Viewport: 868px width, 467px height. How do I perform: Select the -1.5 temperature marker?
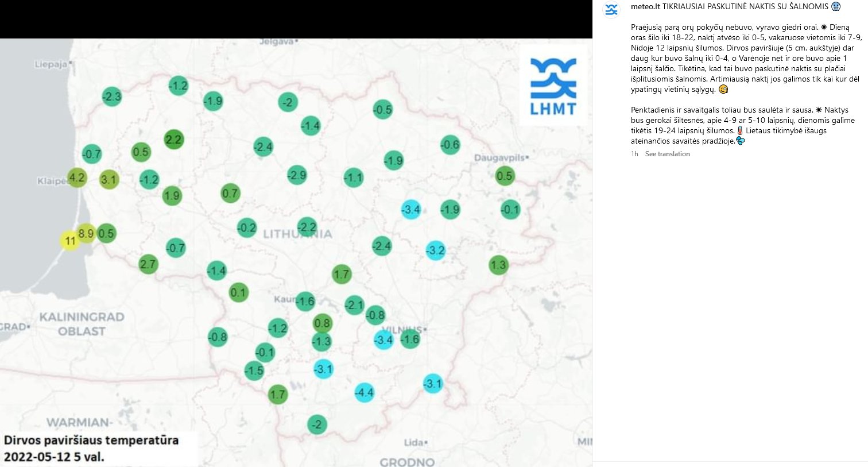click(254, 371)
